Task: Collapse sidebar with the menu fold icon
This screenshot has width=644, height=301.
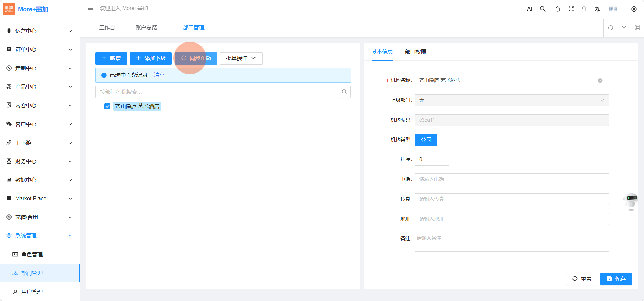Action: click(90, 9)
